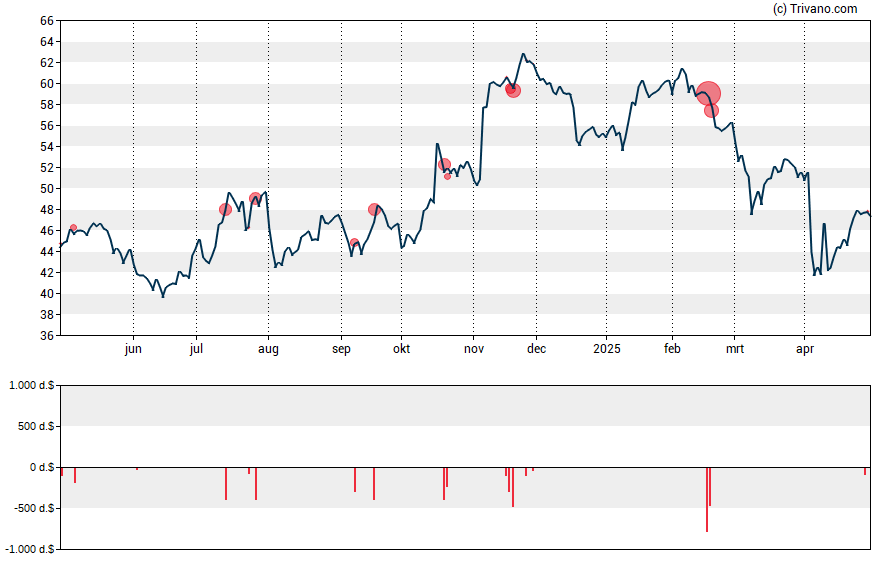Click the '-500 d.$' axis label
Screen dimensions: 888x565
coord(34,508)
